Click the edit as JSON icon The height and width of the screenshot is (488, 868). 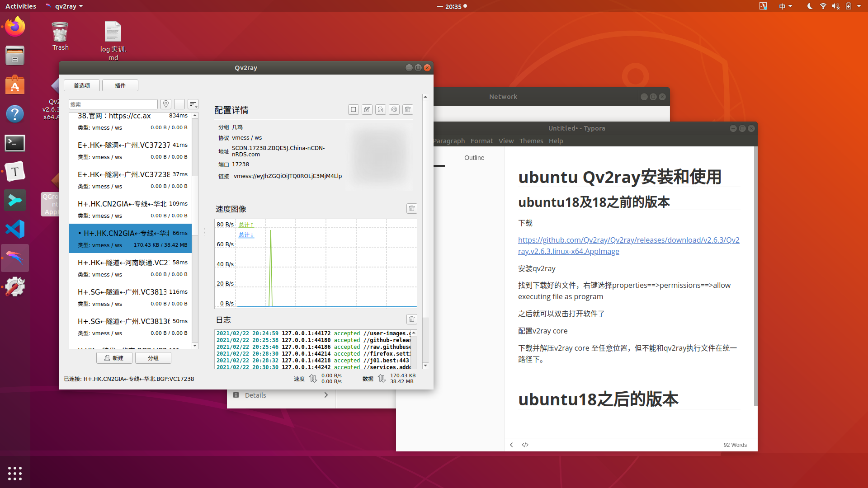(x=381, y=109)
